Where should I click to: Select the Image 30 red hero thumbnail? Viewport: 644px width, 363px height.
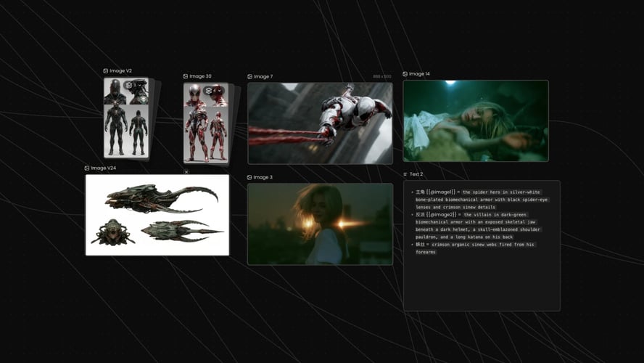coord(206,123)
